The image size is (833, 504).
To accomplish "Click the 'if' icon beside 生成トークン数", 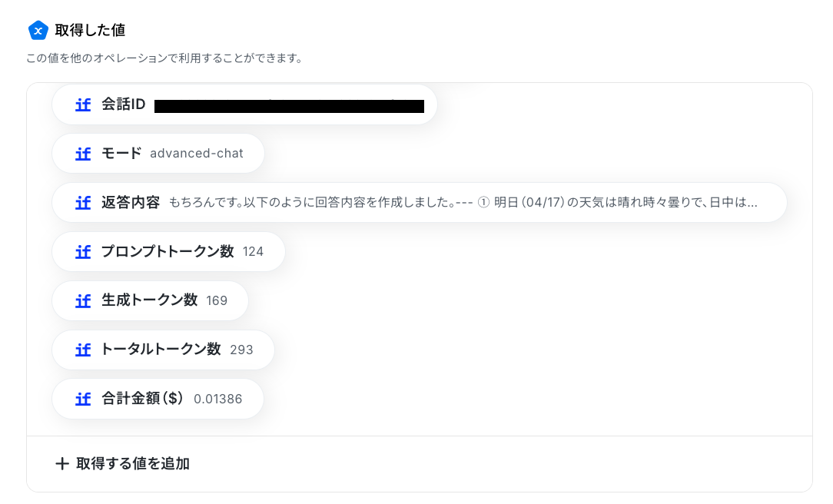I will pyautogui.click(x=83, y=301).
